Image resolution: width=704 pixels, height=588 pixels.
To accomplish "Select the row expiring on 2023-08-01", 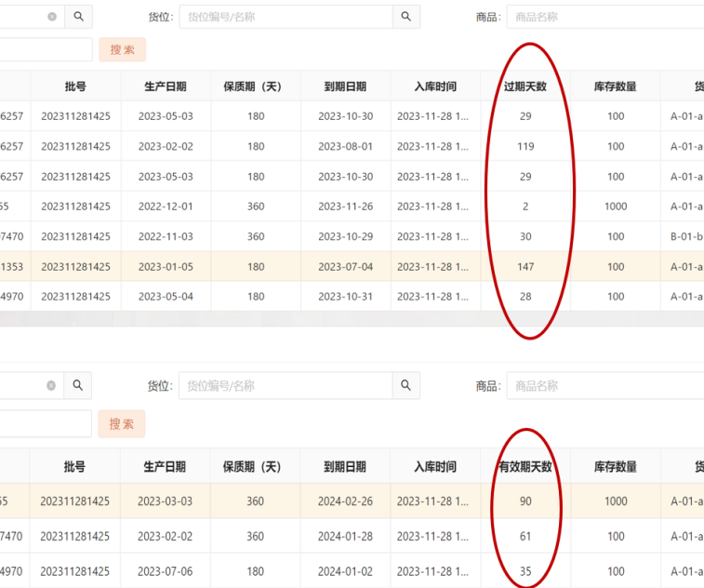I will coord(345,146).
